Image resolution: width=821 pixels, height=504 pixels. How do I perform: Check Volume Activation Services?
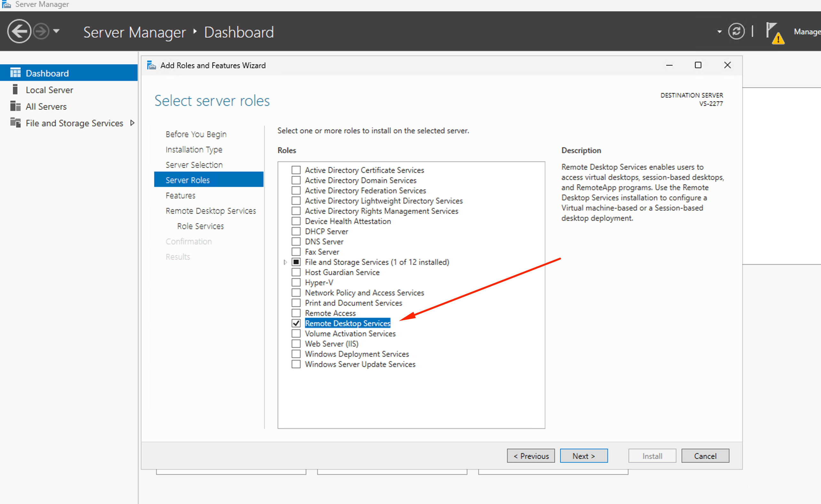(x=296, y=334)
